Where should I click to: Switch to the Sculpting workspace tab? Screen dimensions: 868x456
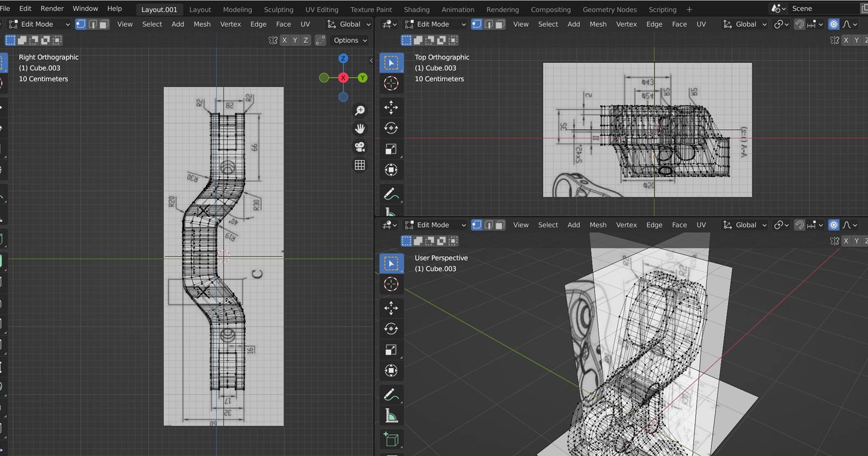pos(278,10)
